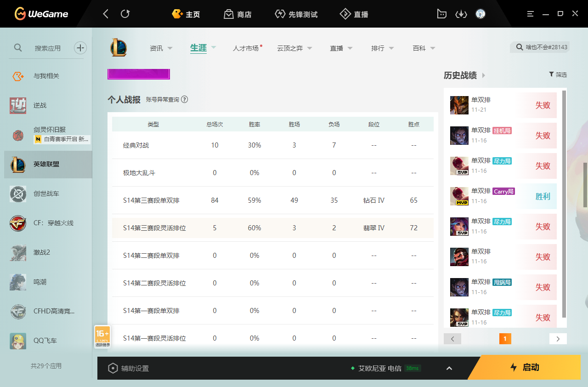Open the folder box icon in title bar
The height and width of the screenshot is (387, 588).
tap(441, 14)
